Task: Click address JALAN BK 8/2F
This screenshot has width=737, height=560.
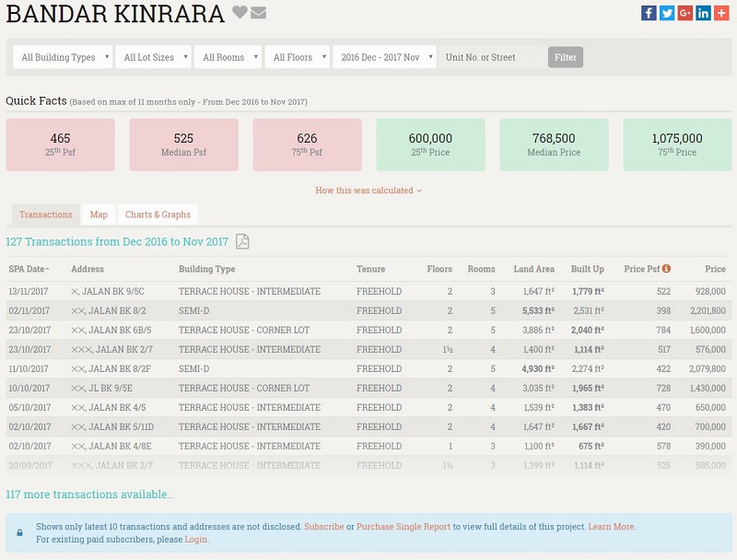Action: 111,368
